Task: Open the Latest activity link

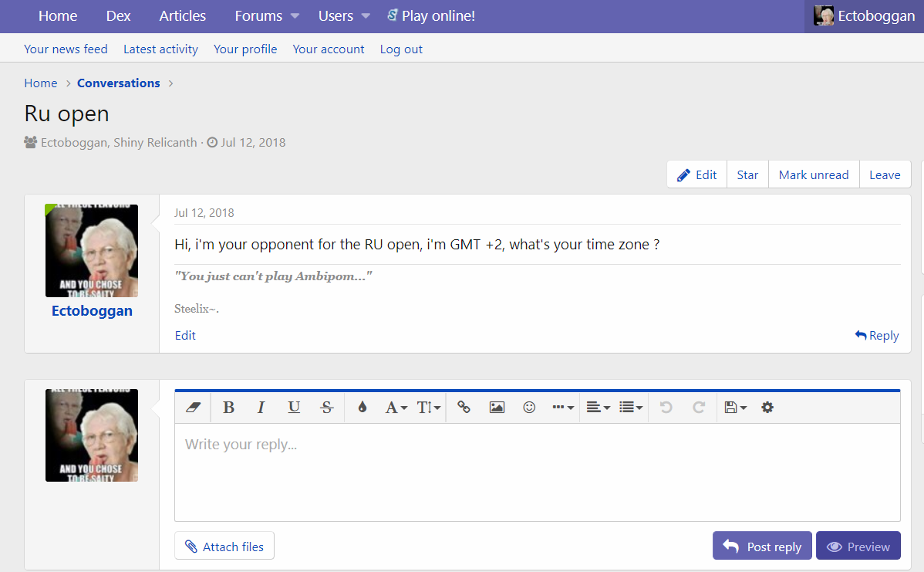Action: [160, 49]
